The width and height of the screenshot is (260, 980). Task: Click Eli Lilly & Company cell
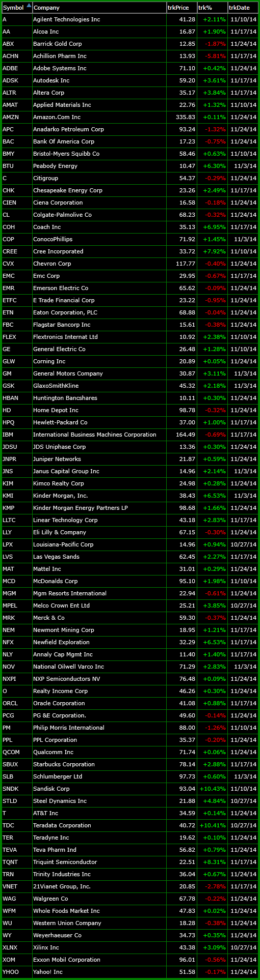tap(99, 532)
